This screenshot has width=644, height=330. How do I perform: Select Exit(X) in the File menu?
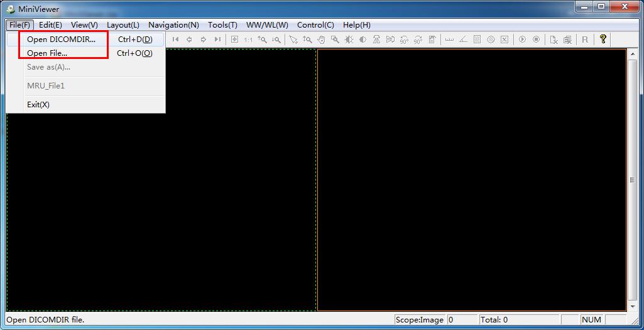(x=38, y=104)
